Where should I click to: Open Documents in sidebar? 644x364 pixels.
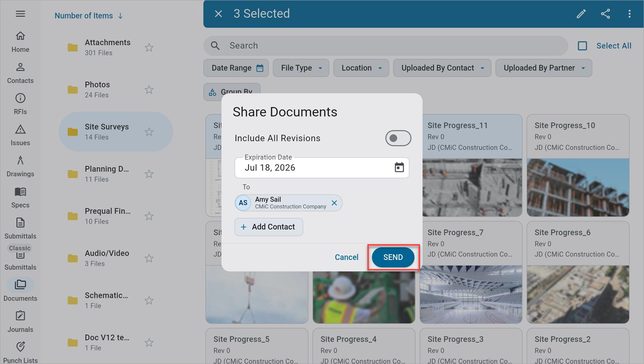(x=20, y=290)
